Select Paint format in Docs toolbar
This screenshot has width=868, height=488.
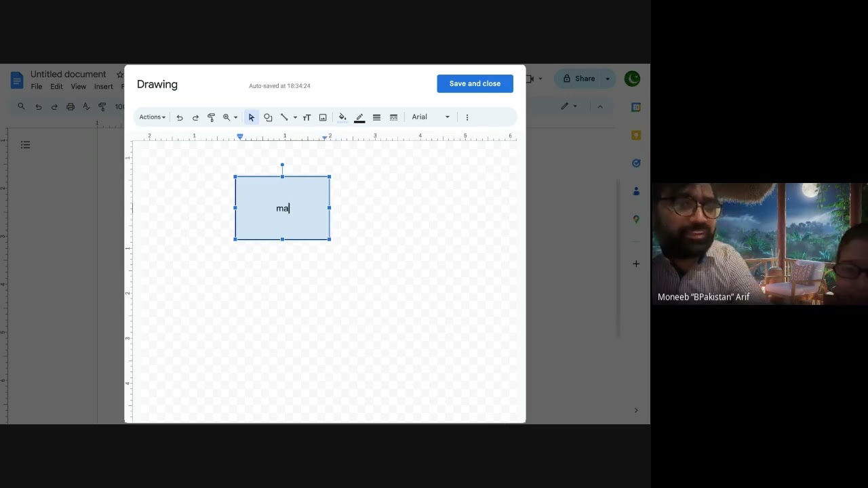pyautogui.click(x=102, y=106)
